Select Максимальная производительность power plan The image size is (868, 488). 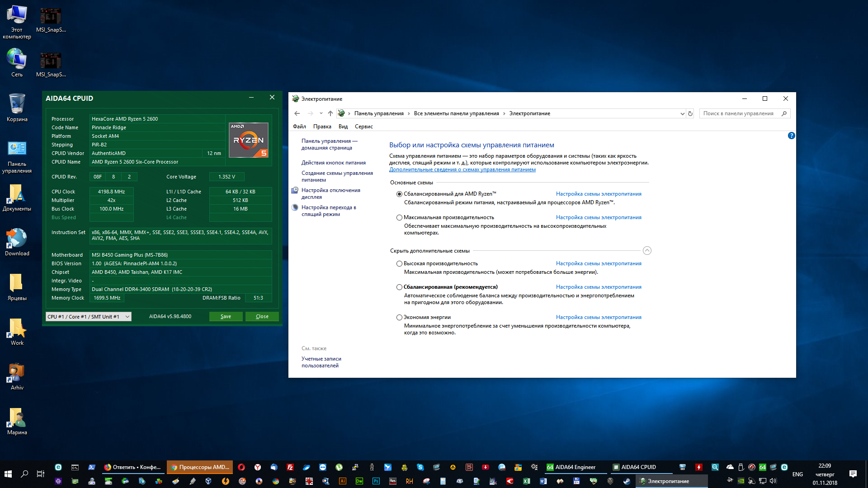(399, 217)
